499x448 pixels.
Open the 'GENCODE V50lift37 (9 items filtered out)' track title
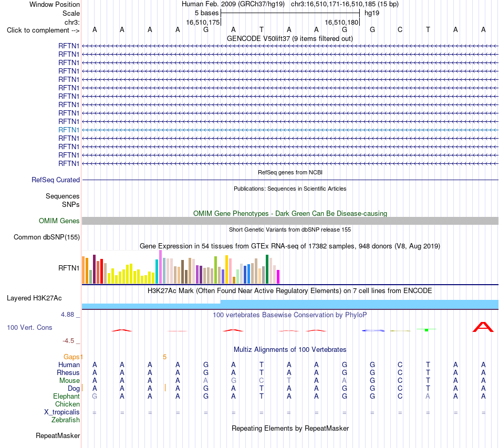tap(289, 38)
